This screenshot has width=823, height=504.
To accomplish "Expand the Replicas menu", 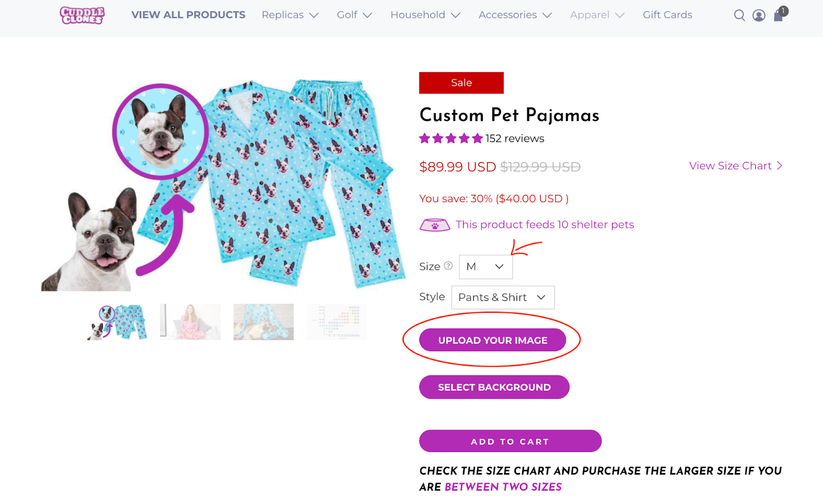I will coord(290,15).
